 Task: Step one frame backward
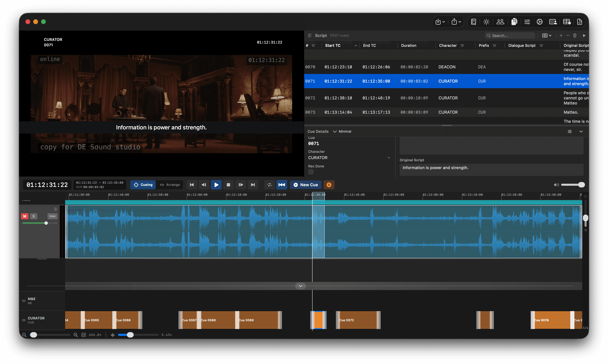pyautogui.click(x=204, y=185)
